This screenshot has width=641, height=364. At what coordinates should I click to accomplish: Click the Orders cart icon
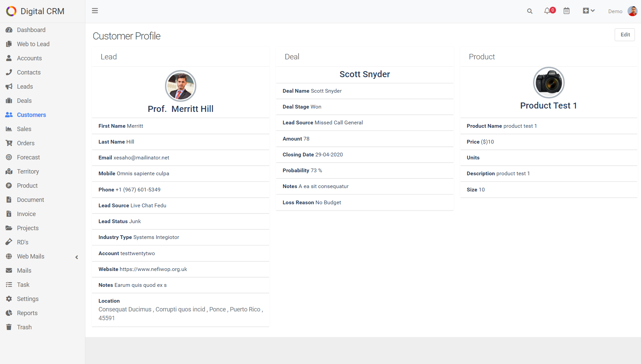click(x=9, y=143)
